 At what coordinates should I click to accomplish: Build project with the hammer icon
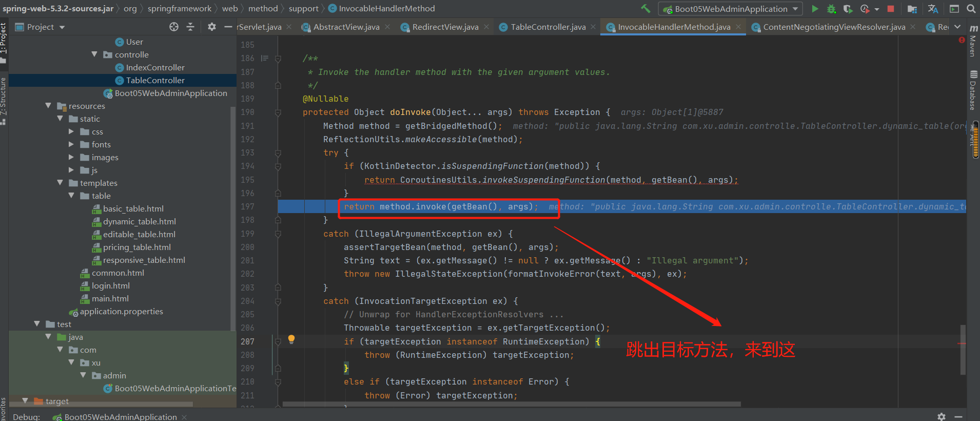[x=645, y=9]
